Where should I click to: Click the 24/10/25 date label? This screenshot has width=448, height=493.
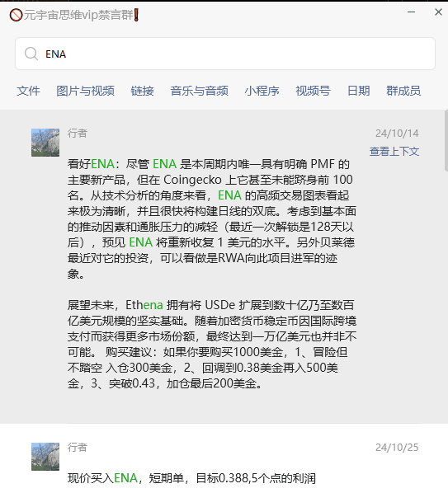[397, 448]
